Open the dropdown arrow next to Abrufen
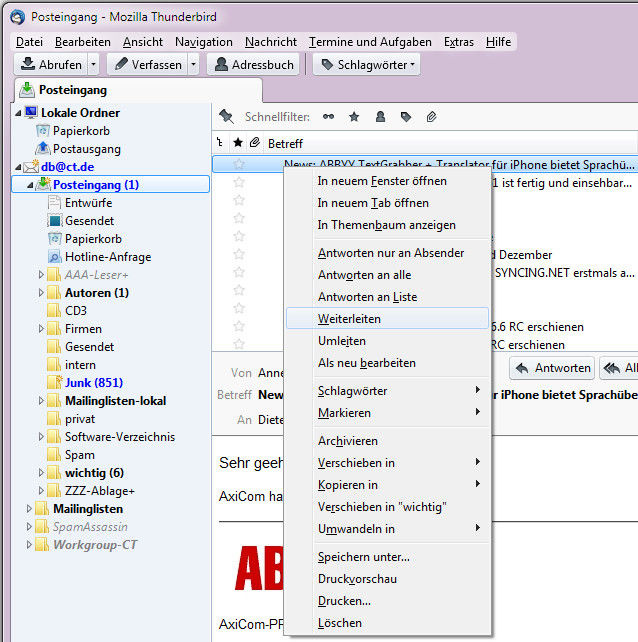Screen dimensions: 638x642 point(93,64)
